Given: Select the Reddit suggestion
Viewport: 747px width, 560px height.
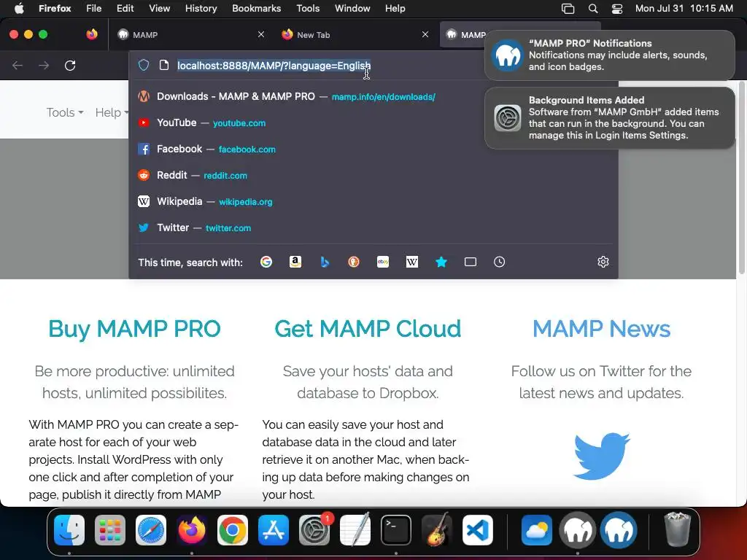Looking at the screenshot, I should (373, 175).
